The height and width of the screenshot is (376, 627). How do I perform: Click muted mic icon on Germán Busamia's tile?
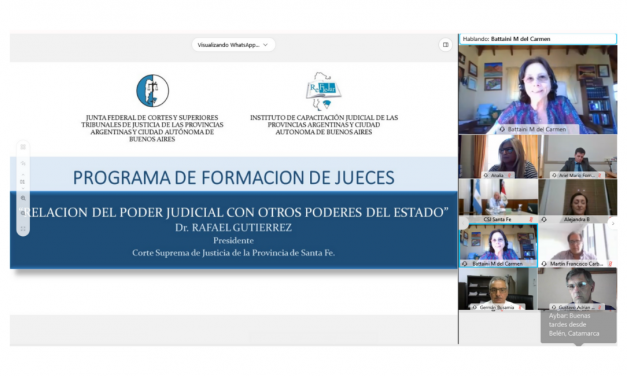520,307
